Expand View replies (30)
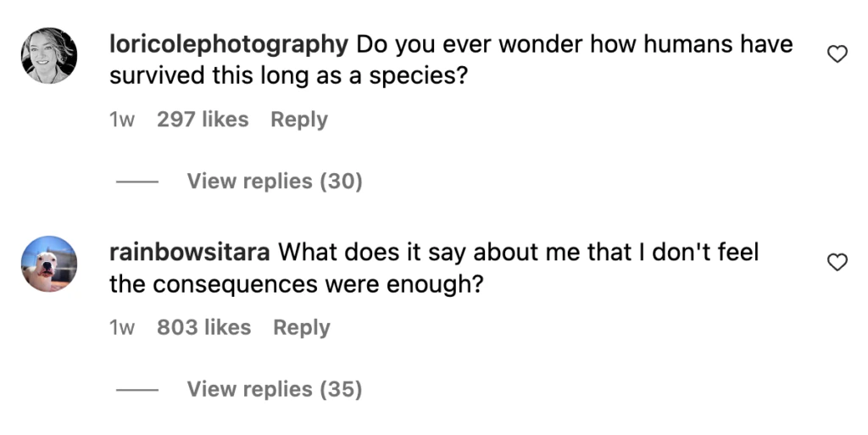Screen dimensions: 868x435 pos(274,181)
